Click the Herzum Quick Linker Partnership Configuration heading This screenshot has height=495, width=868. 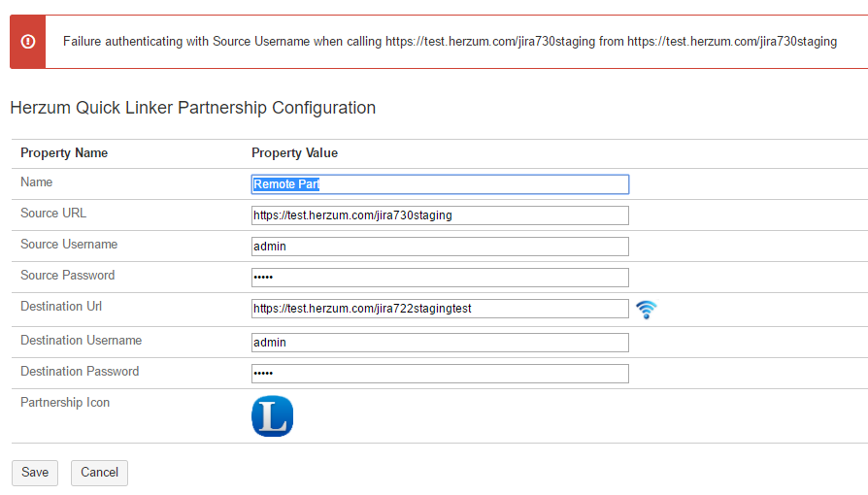(192, 108)
